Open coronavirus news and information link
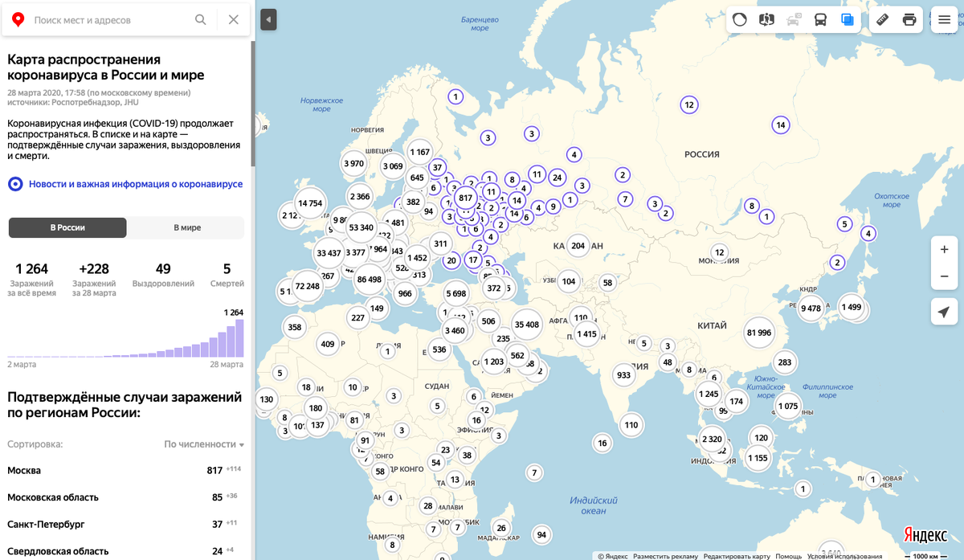964x560 pixels. (125, 184)
